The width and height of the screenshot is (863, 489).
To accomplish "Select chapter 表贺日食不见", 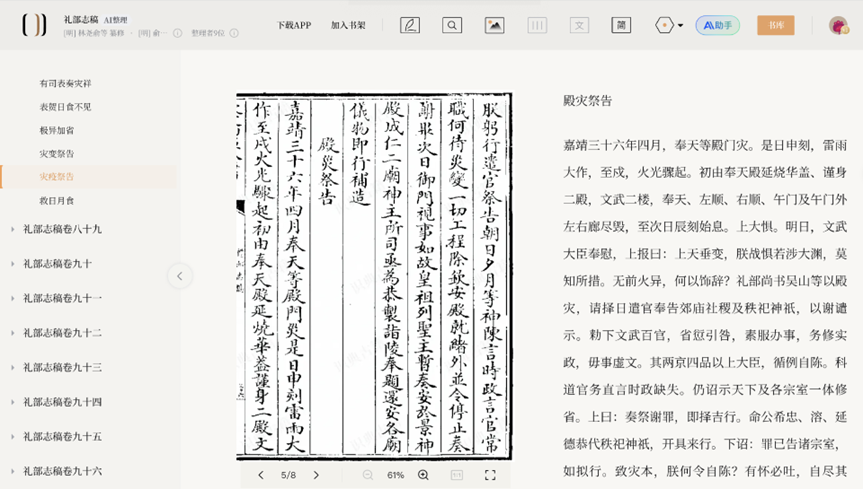I will (65, 107).
